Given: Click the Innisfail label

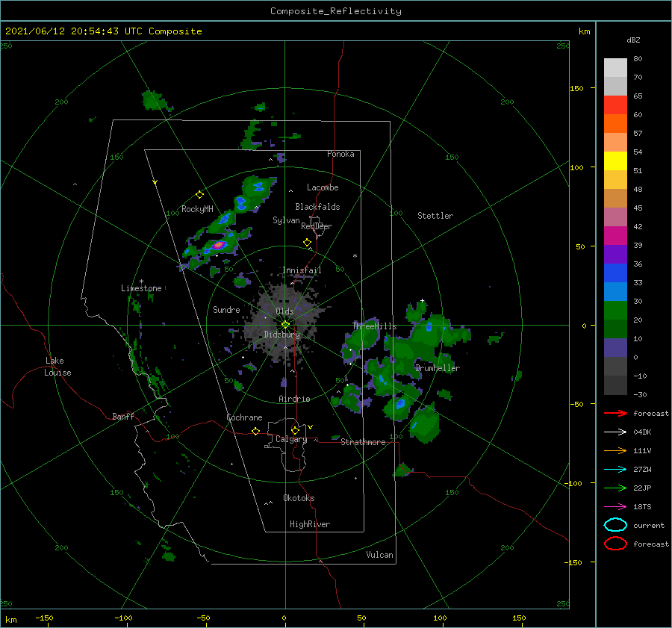Looking at the screenshot, I should tap(302, 270).
